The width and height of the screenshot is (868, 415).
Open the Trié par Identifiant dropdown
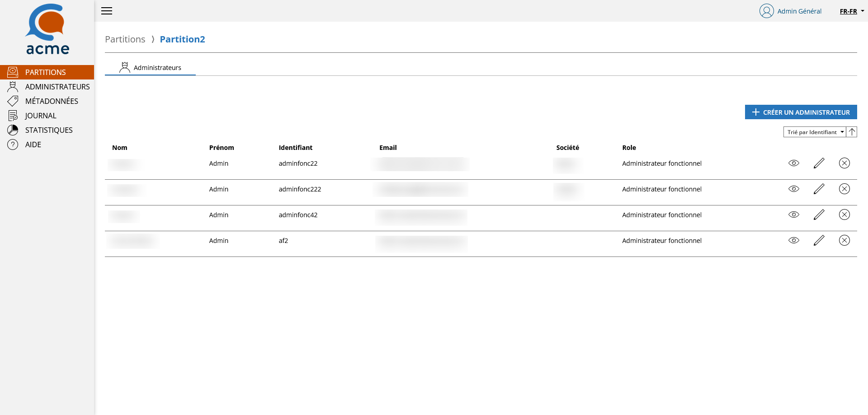pyautogui.click(x=815, y=132)
